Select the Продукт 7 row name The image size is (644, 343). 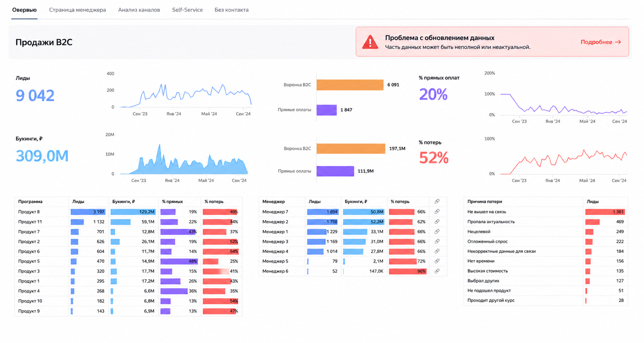(x=29, y=232)
